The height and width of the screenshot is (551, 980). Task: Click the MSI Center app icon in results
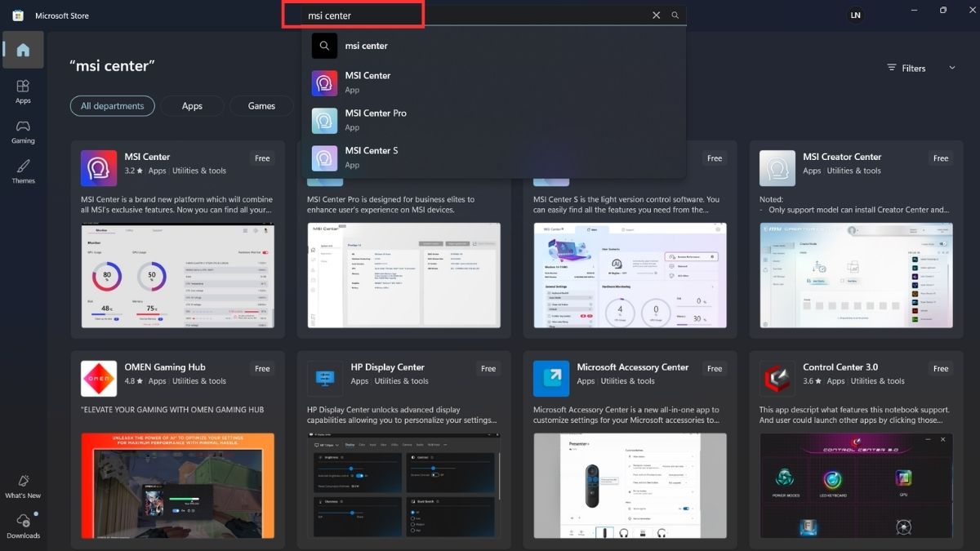pyautogui.click(x=99, y=168)
